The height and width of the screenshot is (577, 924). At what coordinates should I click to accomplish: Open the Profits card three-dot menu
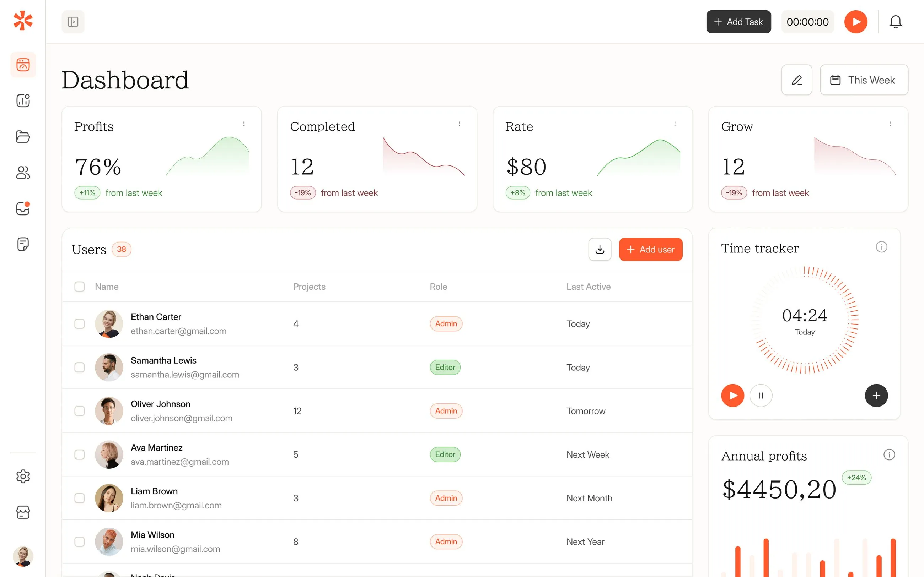coord(243,124)
